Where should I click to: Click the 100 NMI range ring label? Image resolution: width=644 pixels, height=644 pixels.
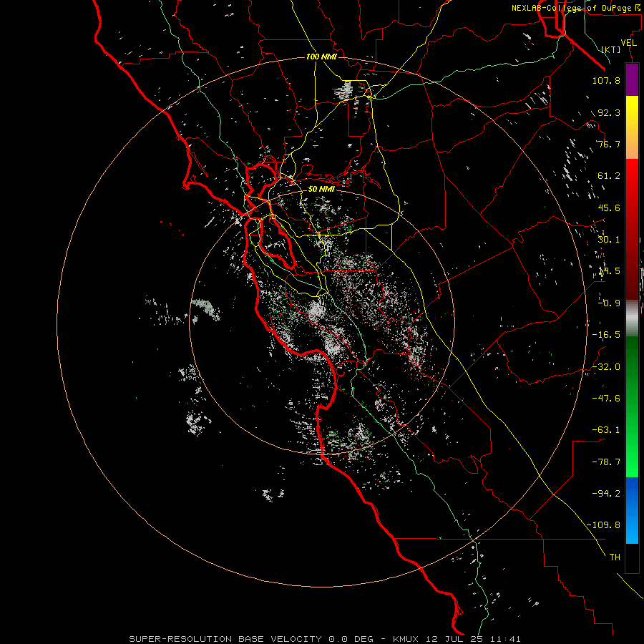tap(321, 57)
